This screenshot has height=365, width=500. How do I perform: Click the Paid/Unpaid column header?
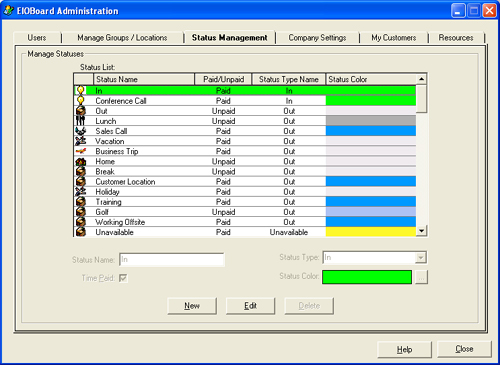point(223,79)
